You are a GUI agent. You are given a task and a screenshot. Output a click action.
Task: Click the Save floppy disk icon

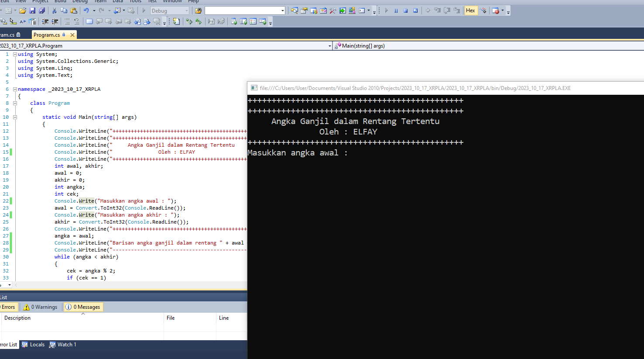32,10
